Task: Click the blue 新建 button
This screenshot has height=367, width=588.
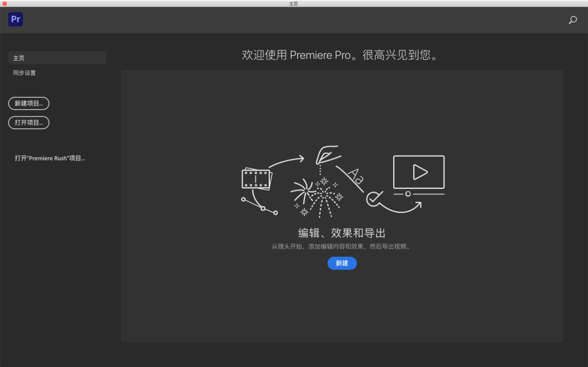Action: pos(342,263)
